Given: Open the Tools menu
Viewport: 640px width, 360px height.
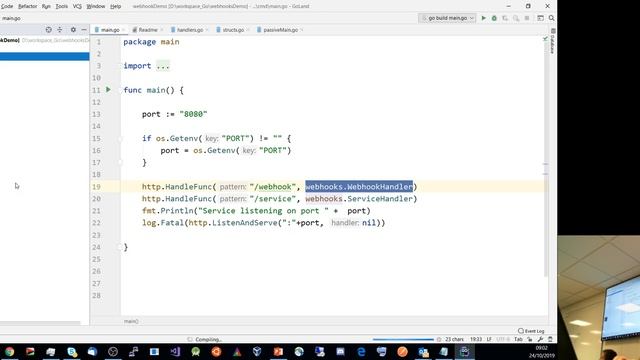Looking at the screenshot, I should coord(62,6).
